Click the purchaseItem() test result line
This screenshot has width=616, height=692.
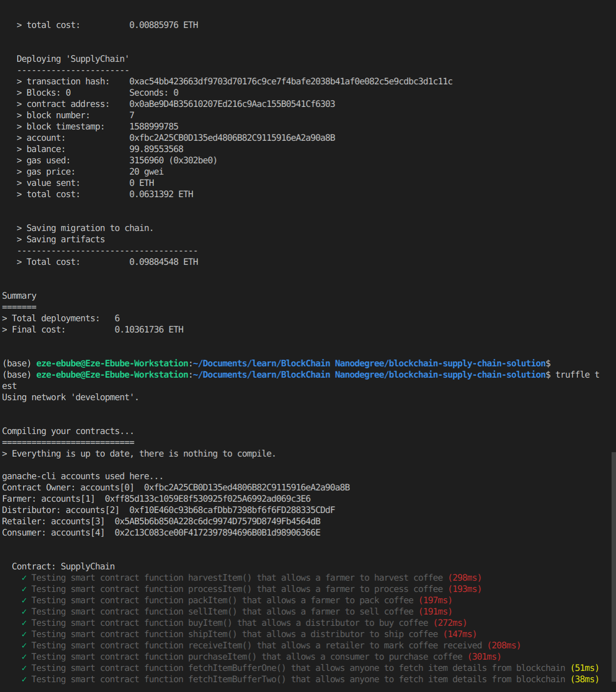click(261, 657)
